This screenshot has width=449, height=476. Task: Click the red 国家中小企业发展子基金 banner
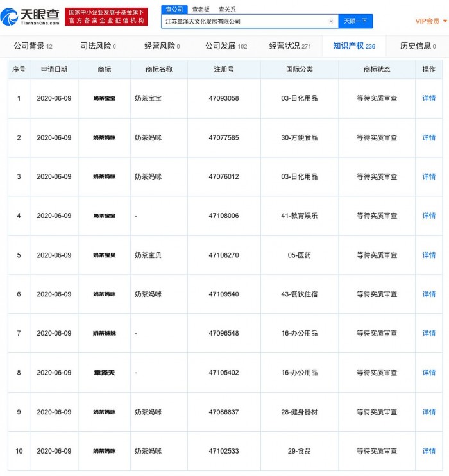tap(106, 17)
